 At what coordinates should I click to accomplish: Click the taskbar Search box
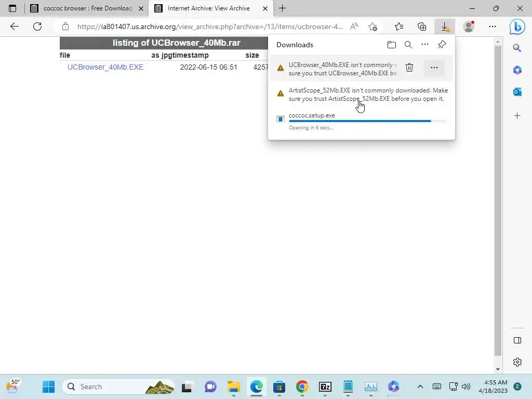click(118, 387)
